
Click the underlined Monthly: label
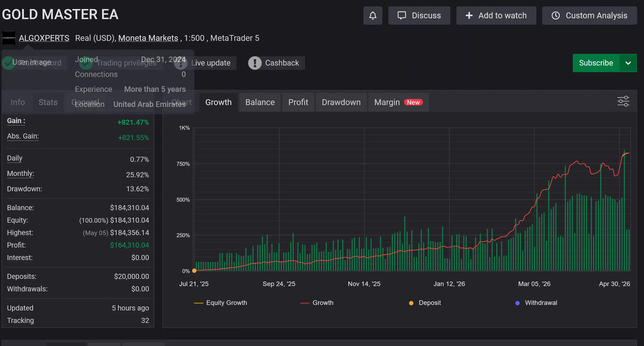pyautogui.click(x=21, y=174)
